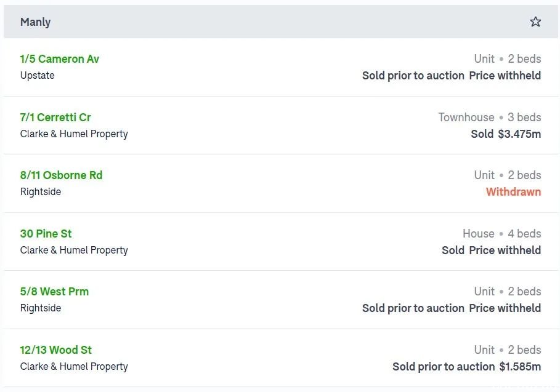Click the Manly suburb header title
Image resolution: width=560 pixels, height=392 pixels.
coord(35,22)
